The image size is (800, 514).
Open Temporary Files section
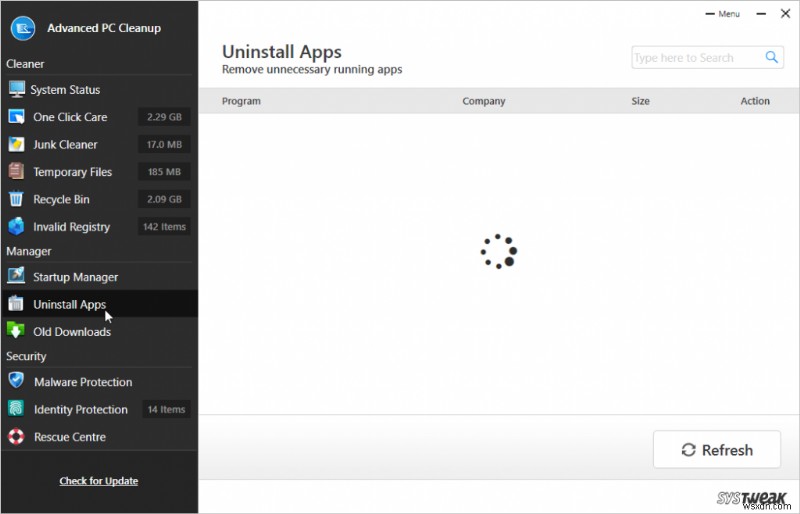[x=99, y=172]
